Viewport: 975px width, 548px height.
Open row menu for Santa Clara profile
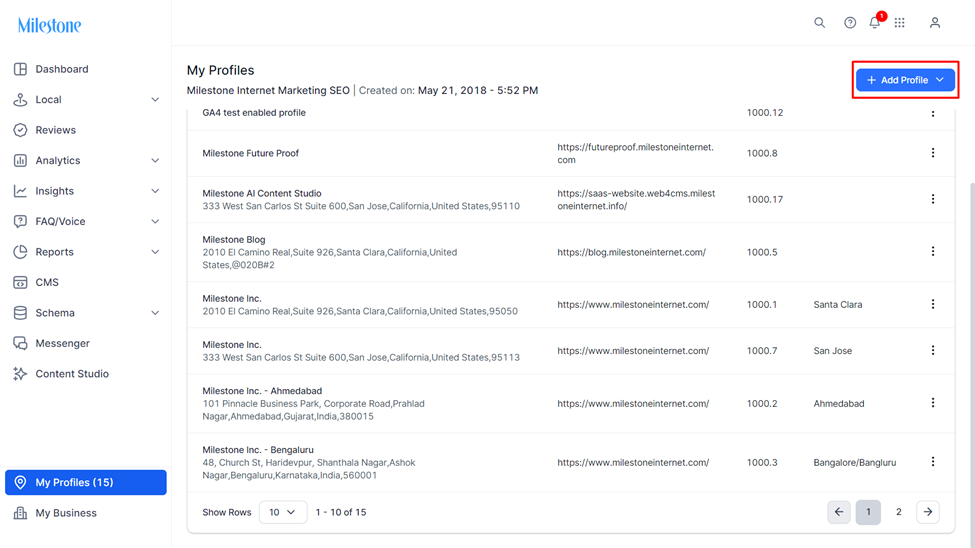(x=933, y=304)
